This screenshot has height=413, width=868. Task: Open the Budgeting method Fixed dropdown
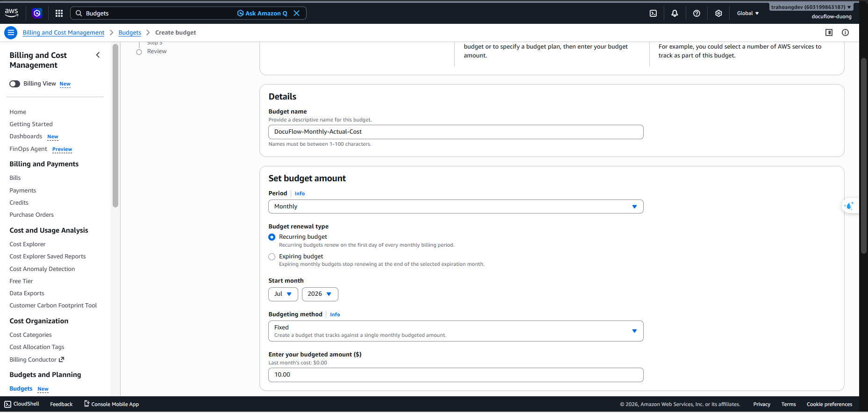456,331
